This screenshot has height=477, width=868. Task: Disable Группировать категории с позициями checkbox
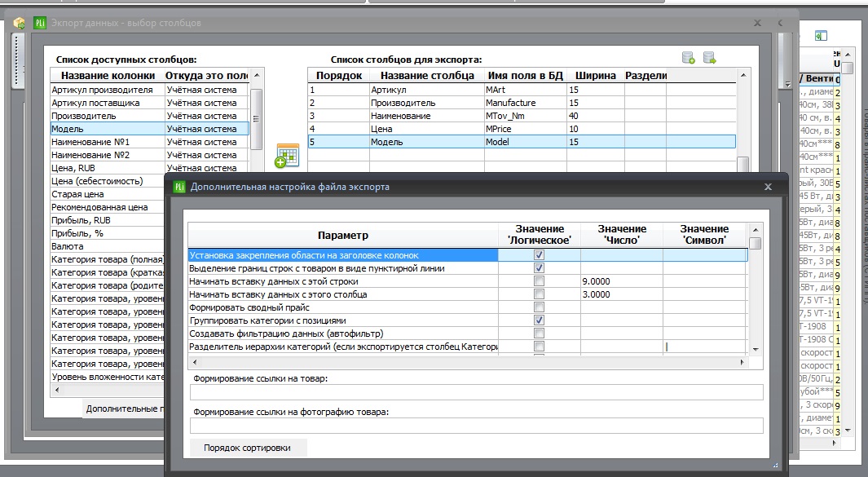539,320
